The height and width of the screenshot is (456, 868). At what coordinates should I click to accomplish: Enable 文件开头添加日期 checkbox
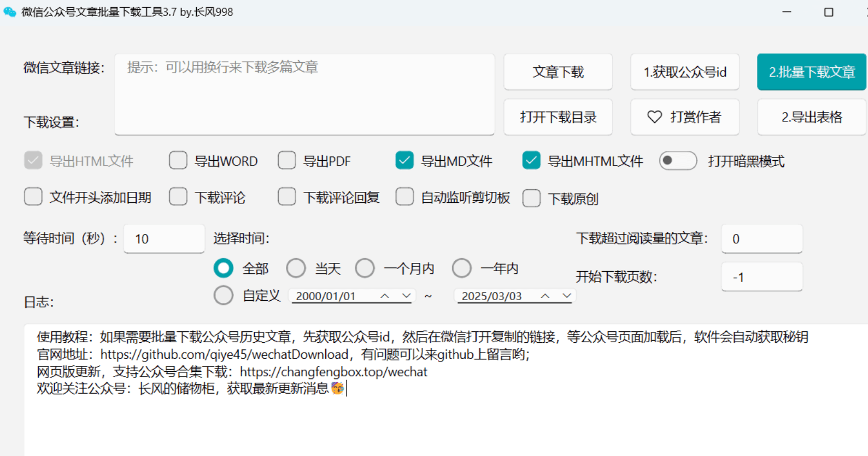(x=33, y=197)
